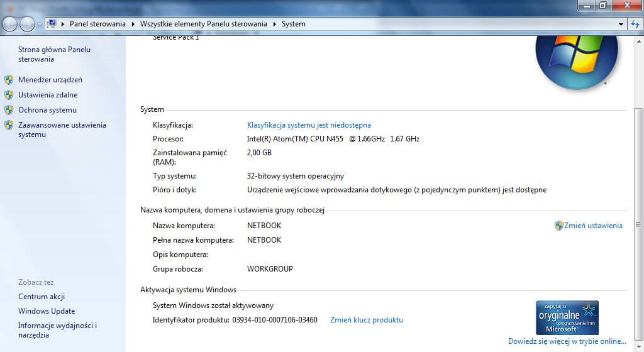Click Klasyfikacja systemu jest niedostępna link
644x352 pixels.
[309, 124]
